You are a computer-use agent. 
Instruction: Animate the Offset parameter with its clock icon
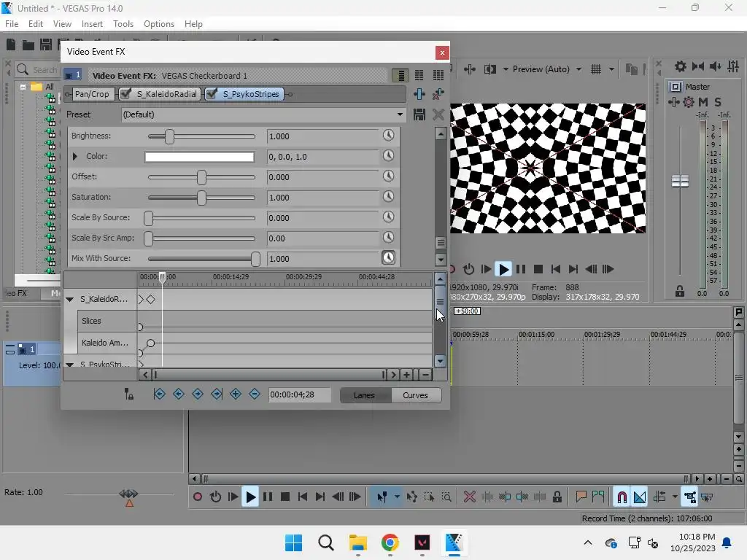coord(388,176)
